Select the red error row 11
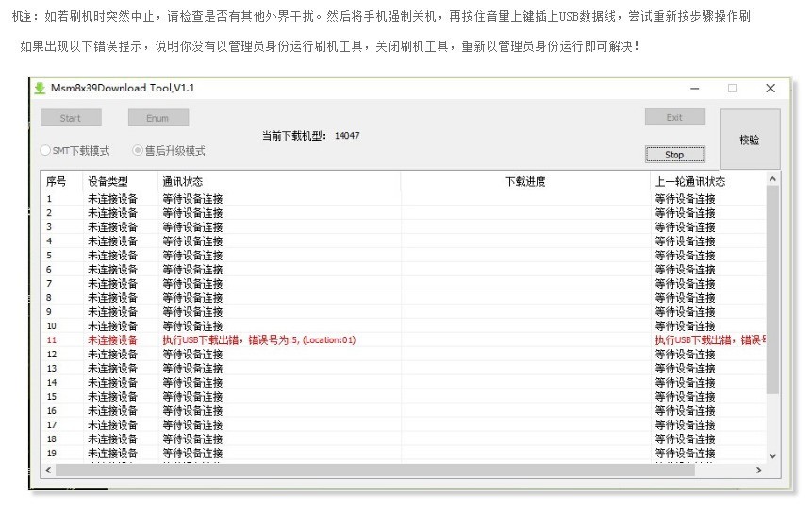812x513 pixels. coord(404,340)
